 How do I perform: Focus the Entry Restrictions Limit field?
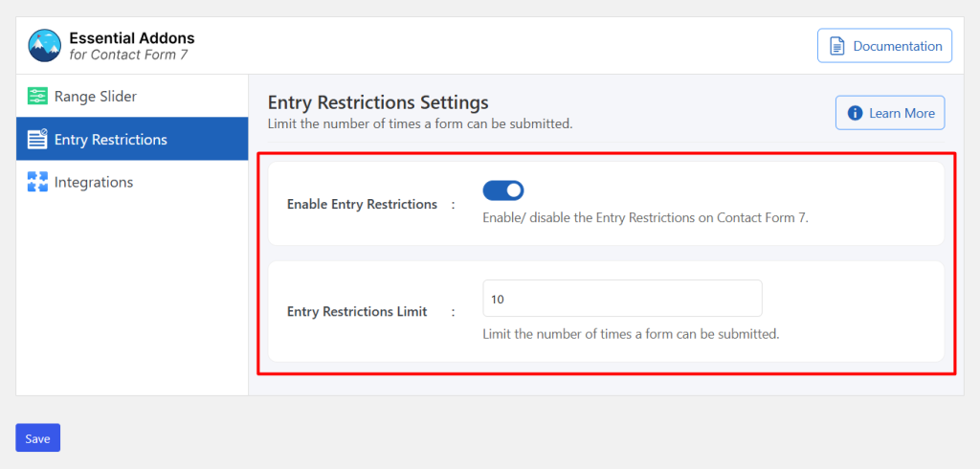point(622,299)
